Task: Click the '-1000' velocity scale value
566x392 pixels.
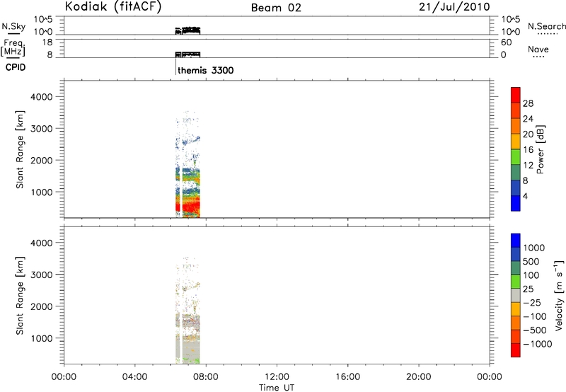Action: point(538,344)
